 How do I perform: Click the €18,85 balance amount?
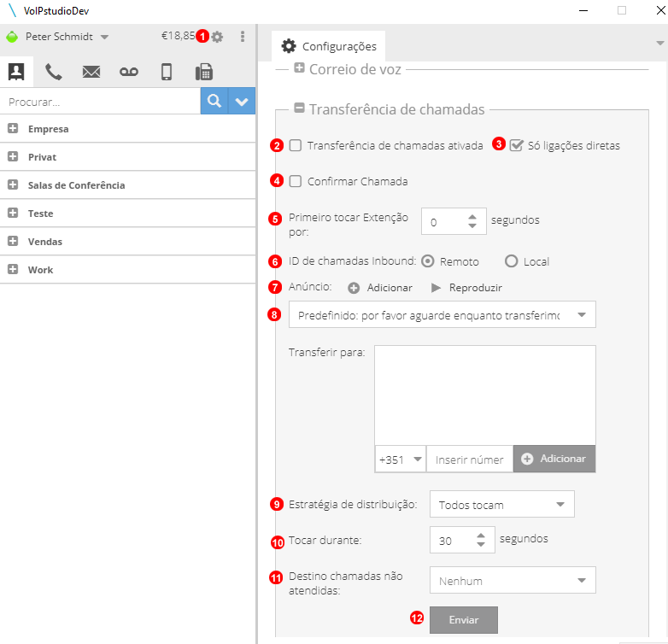click(178, 36)
